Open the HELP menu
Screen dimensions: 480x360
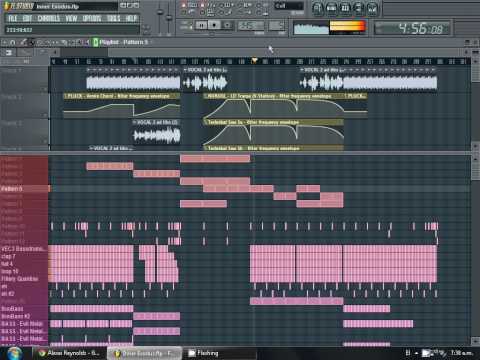131,18
